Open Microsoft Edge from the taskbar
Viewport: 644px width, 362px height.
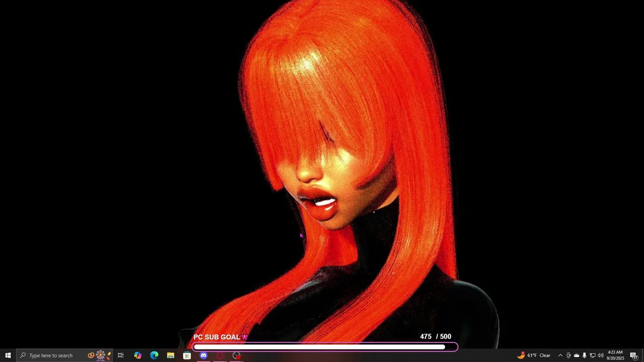[154, 355]
